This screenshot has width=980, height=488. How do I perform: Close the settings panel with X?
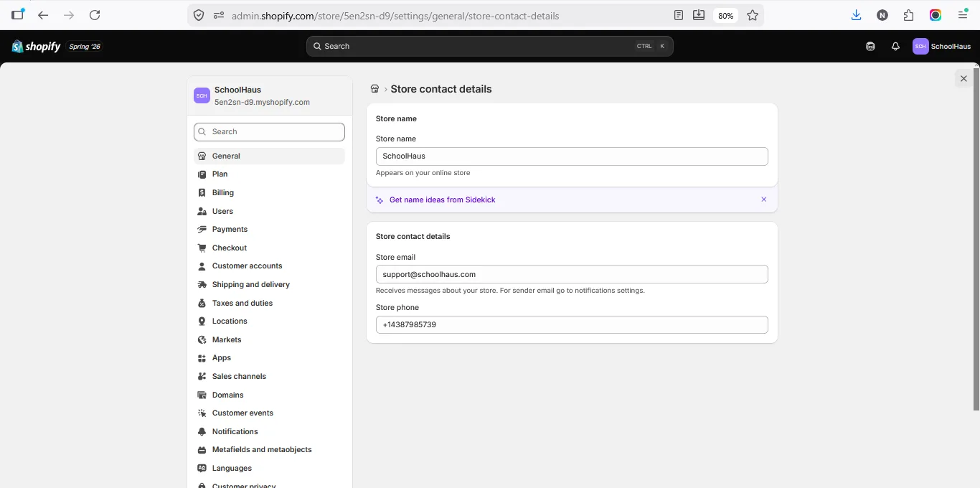(x=963, y=79)
